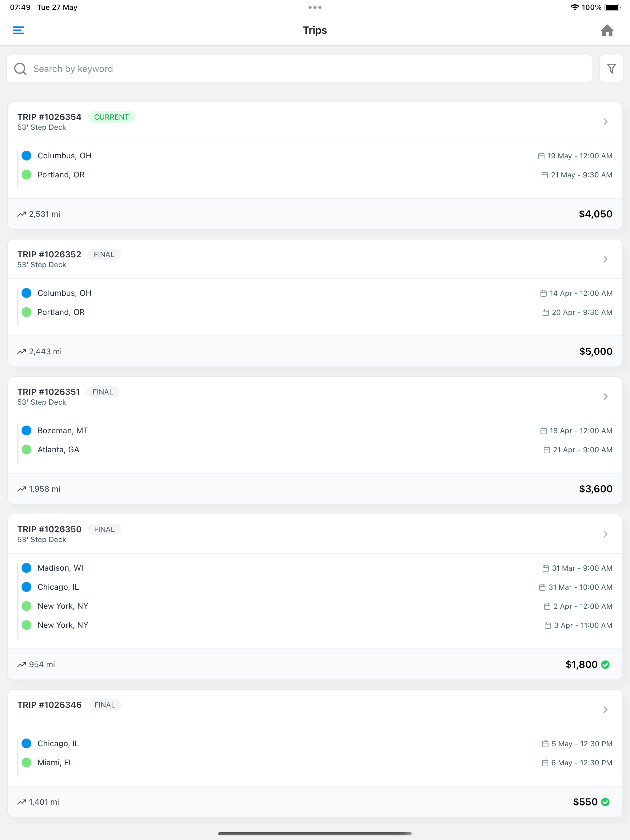Open TRIP #1026350 title

coord(50,529)
